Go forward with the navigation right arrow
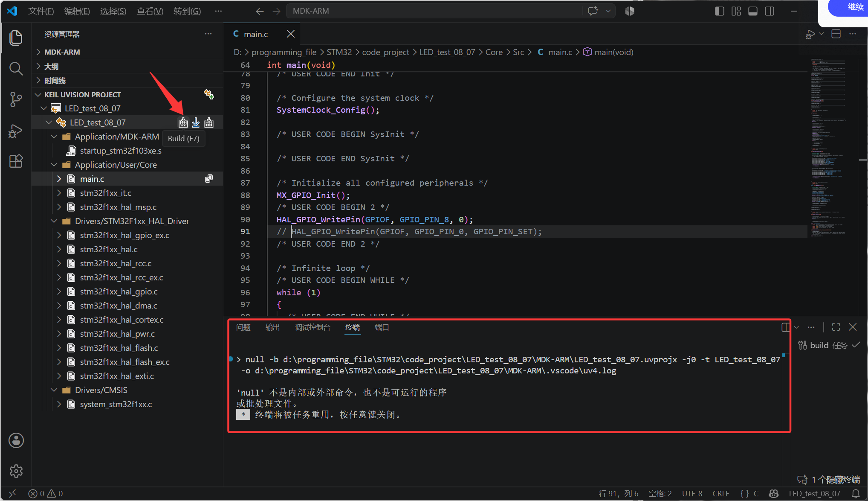868x501 pixels. [x=276, y=11]
